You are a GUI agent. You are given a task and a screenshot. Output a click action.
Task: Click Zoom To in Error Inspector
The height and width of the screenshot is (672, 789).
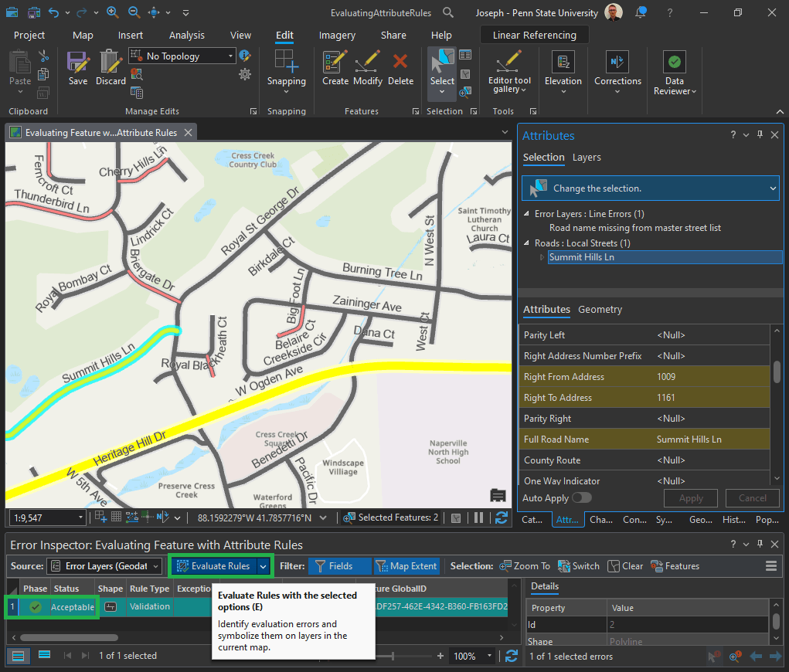coord(525,566)
